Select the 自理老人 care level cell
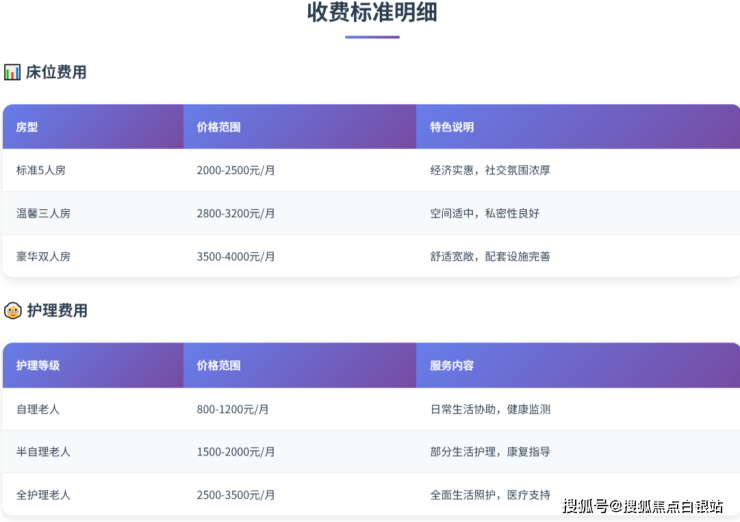 (x=38, y=409)
